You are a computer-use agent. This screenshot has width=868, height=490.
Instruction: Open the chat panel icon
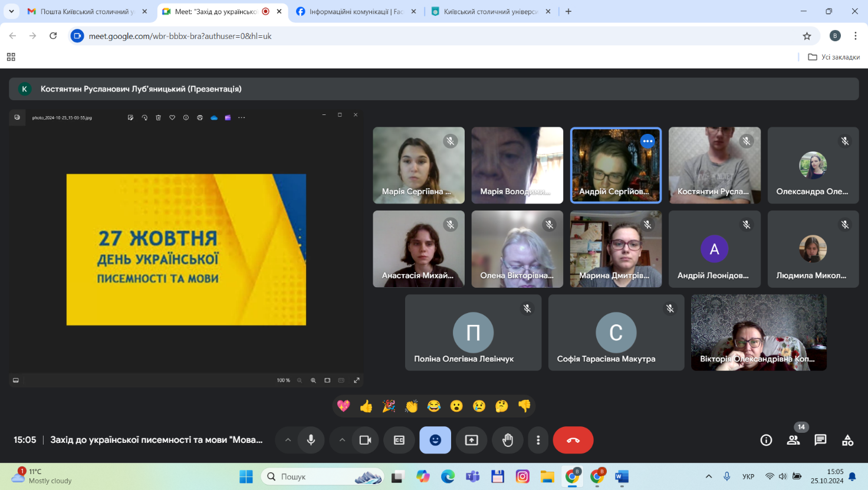click(x=820, y=440)
